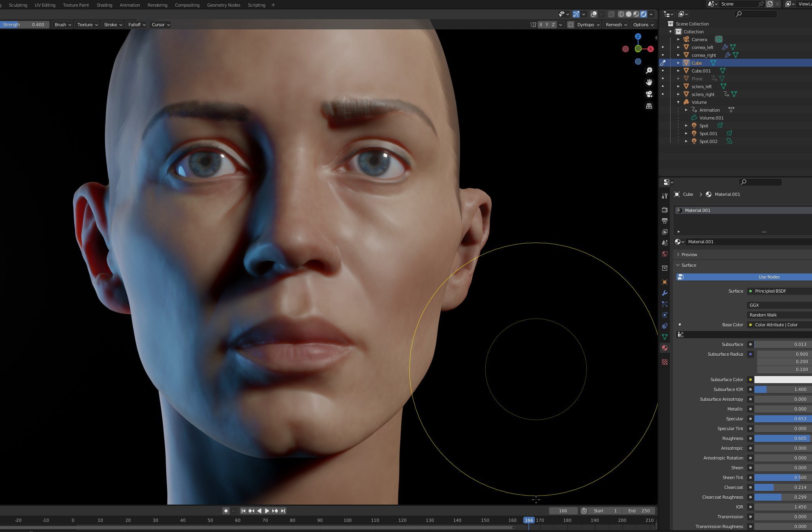812x532 pixels.
Task: Toggle X-ray mode
Action: [611, 14]
